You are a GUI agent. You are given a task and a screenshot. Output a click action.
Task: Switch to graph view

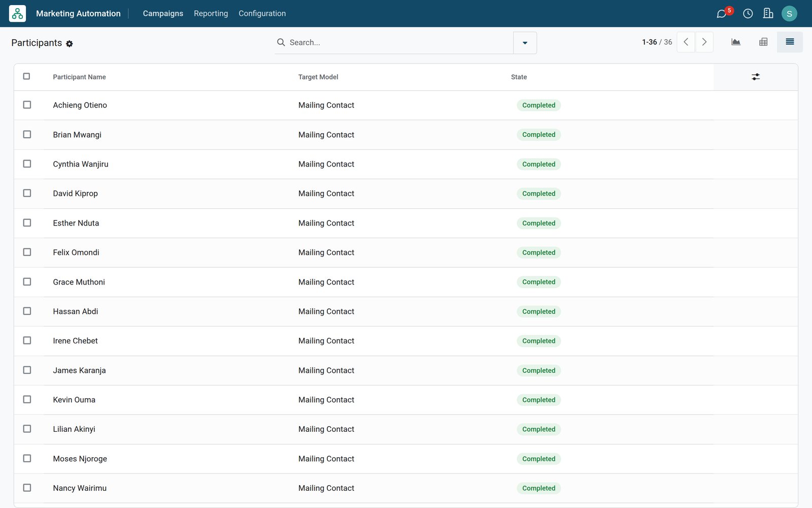(x=735, y=42)
